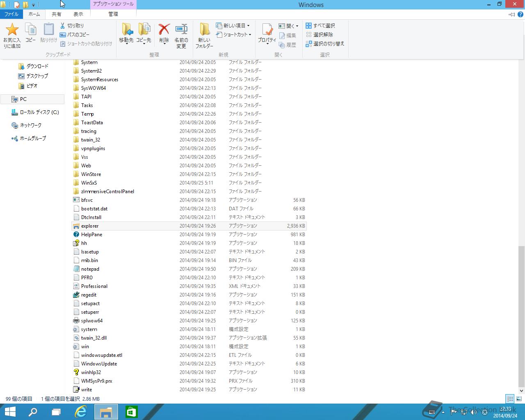
Task: Select the System32 folder icon
Action: 76,71
